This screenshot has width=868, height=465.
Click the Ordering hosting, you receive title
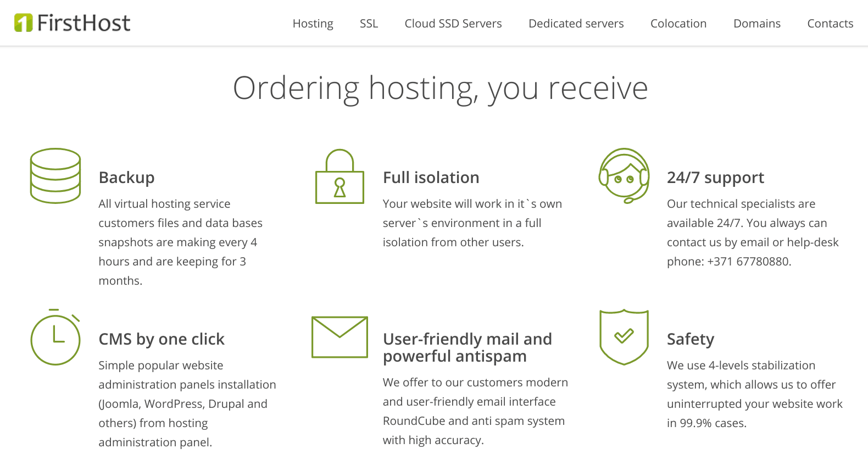[x=441, y=88]
